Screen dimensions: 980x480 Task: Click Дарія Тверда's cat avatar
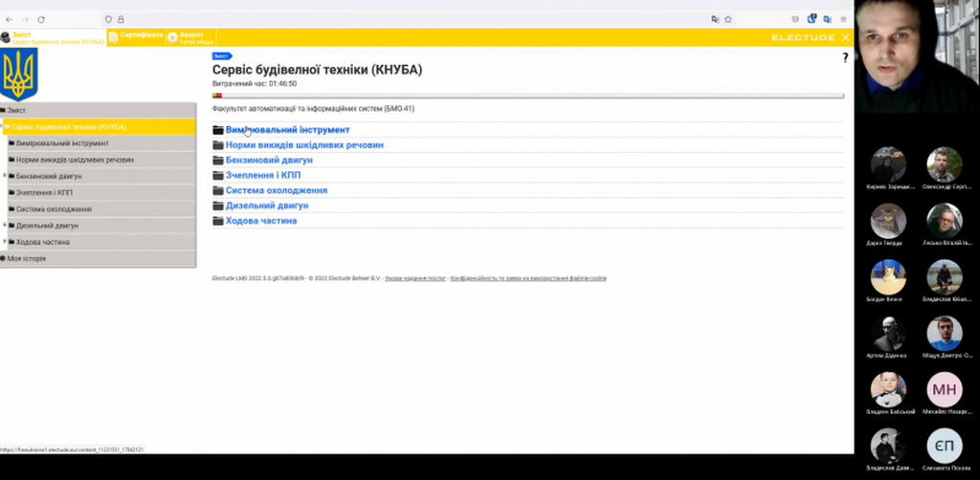(888, 221)
